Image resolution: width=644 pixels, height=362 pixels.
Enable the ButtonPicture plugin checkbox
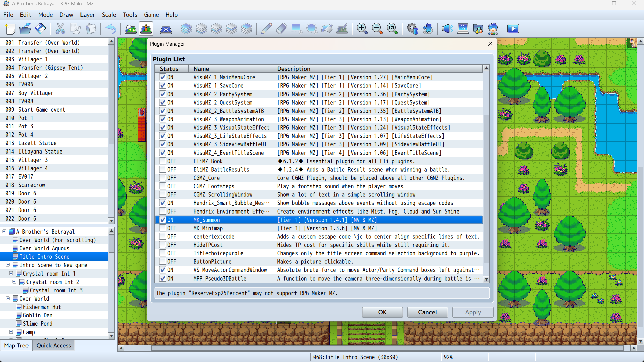click(163, 261)
